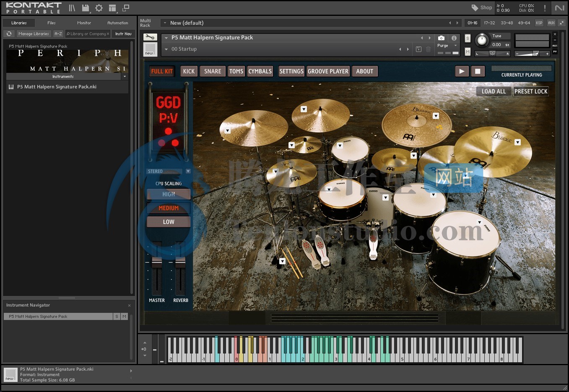Switch to the Monitor tab
Viewport: 569px width, 392px height.
pos(84,23)
